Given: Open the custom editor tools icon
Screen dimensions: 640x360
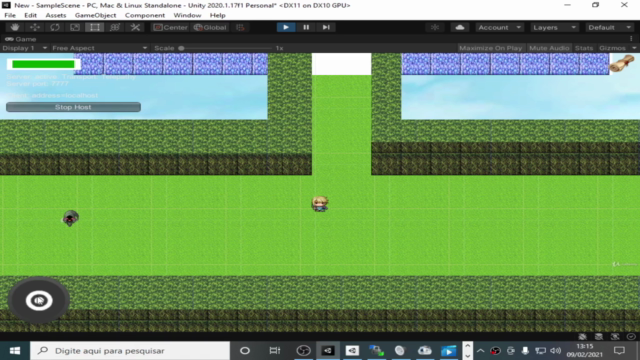Looking at the screenshot, I should (135, 27).
